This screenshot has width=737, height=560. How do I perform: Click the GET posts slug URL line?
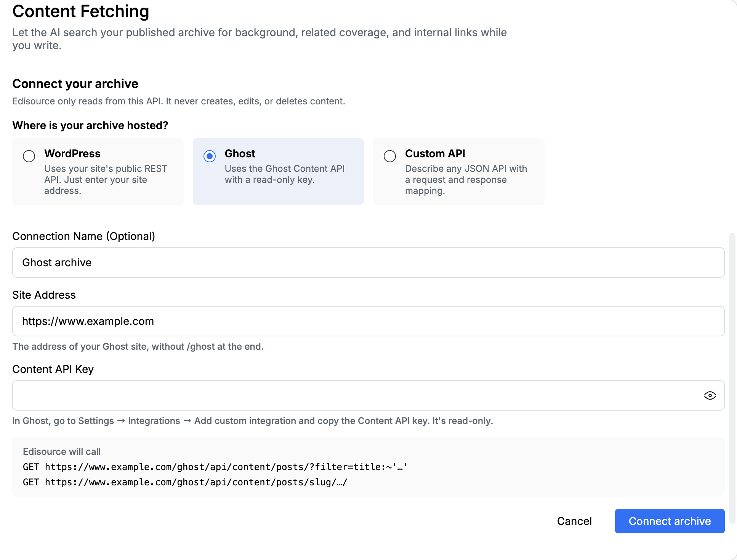[185, 482]
